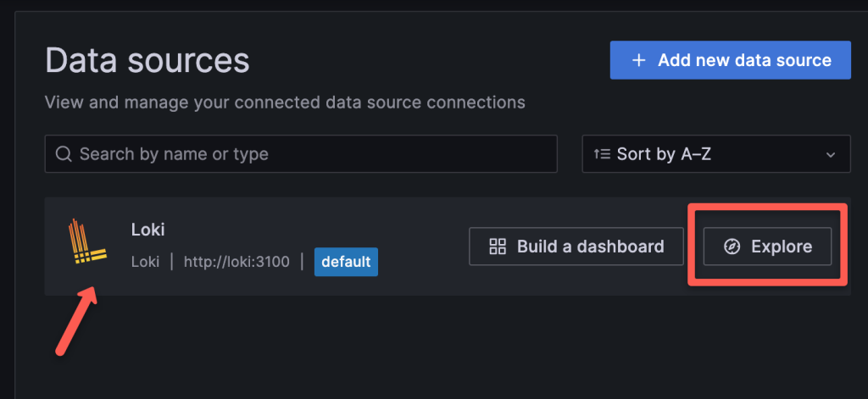Click the grid icon beside Build a dashboard
Viewport: 868px width, 399px height.
tap(498, 247)
